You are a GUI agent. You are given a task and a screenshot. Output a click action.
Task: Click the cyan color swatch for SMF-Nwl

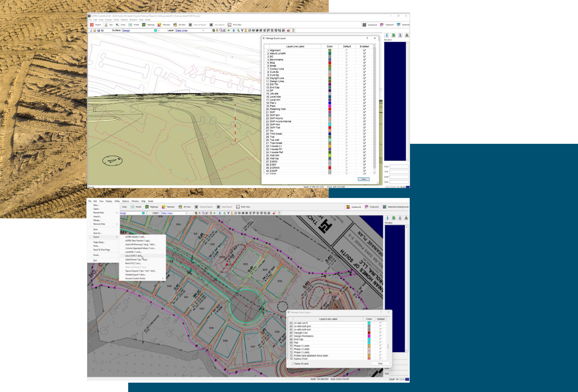tap(330, 124)
